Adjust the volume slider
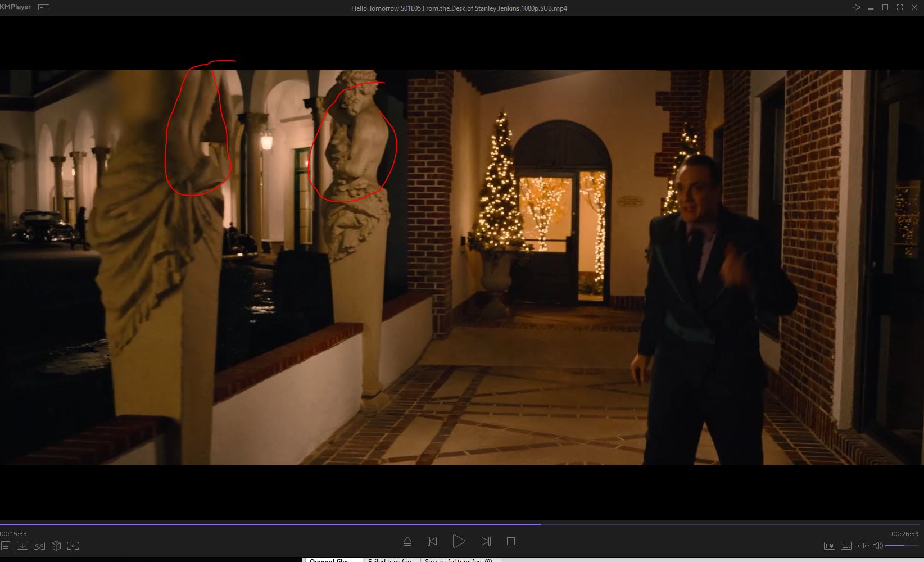This screenshot has height=562, width=924. 902,546
